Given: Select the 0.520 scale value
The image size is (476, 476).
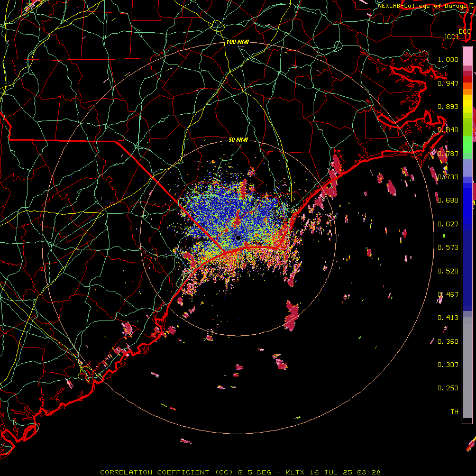Looking at the screenshot, I should coord(448,271).
